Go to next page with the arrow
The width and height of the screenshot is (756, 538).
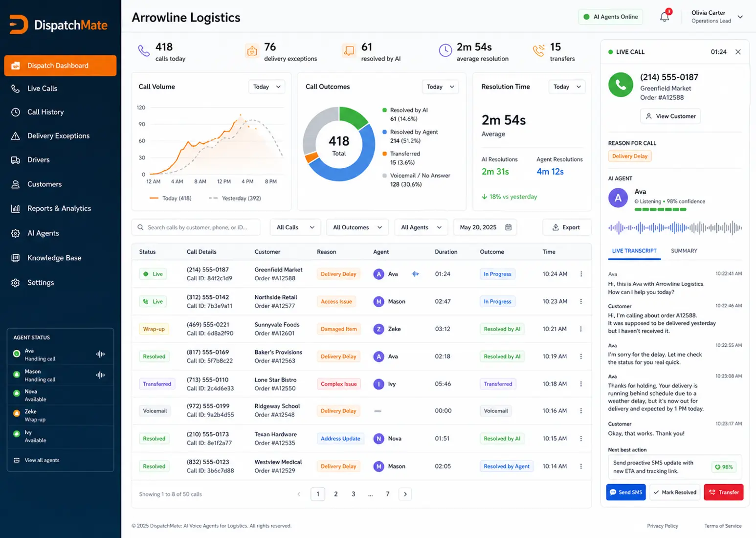(x=405, y=494)
